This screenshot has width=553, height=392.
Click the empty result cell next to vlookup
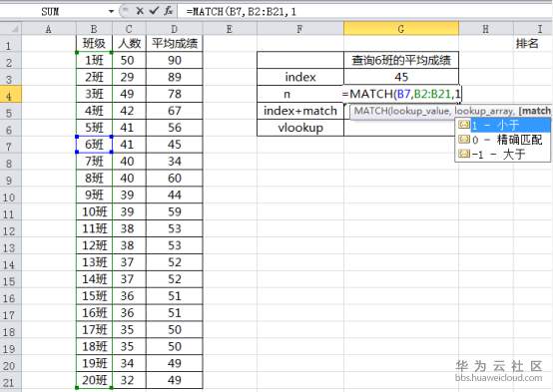click(x=398, y=129)
